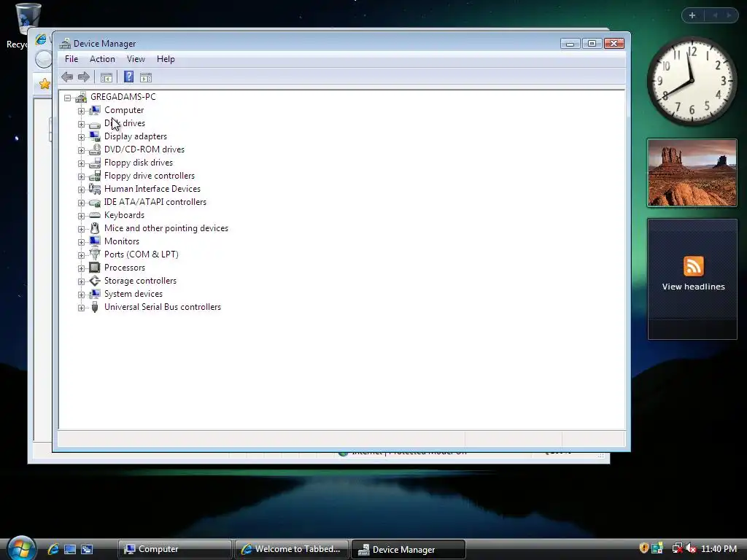This screenshot has height=560, width=747.
Task: Expand the System devices node
Action: [x=82, y=295]
